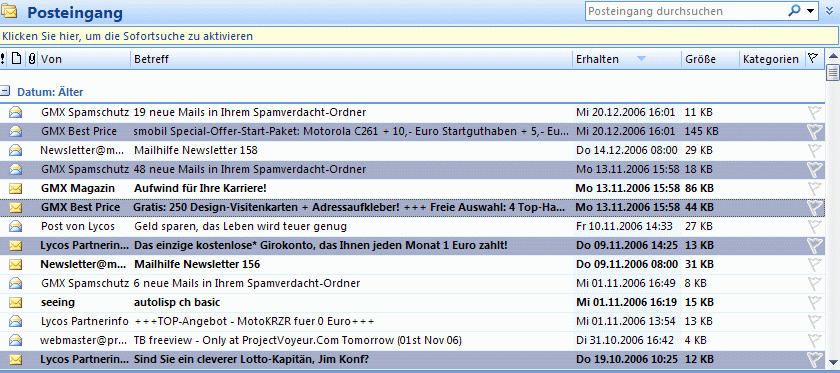Click envelope icon of Newsletter 158 mail

(x=16, y=150)
